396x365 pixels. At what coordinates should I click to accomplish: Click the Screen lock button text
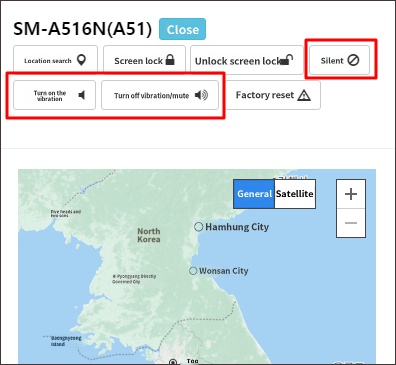pos(138,61)
